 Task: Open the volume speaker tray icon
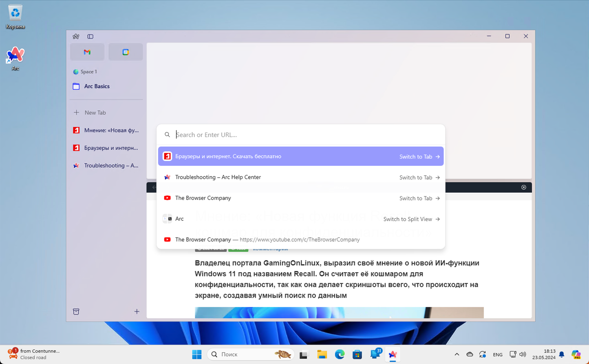tap(523, 354)
